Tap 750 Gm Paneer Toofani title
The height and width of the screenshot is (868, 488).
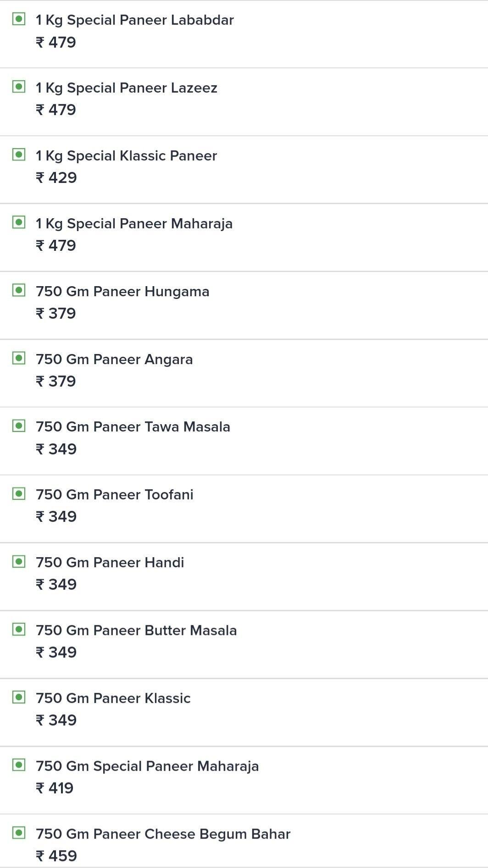coord(115,495)
